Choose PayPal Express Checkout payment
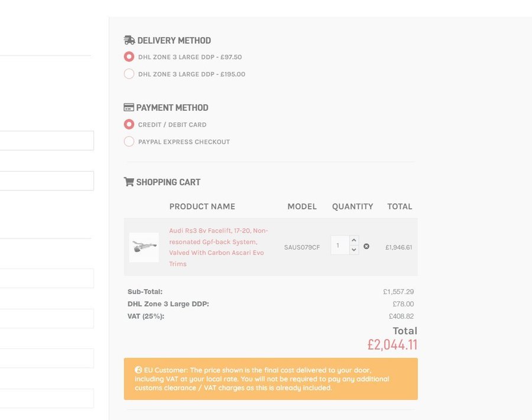Image resolution: width=532 pixels, height=420 pixels. pyautogui.click(x=129, y=141)
